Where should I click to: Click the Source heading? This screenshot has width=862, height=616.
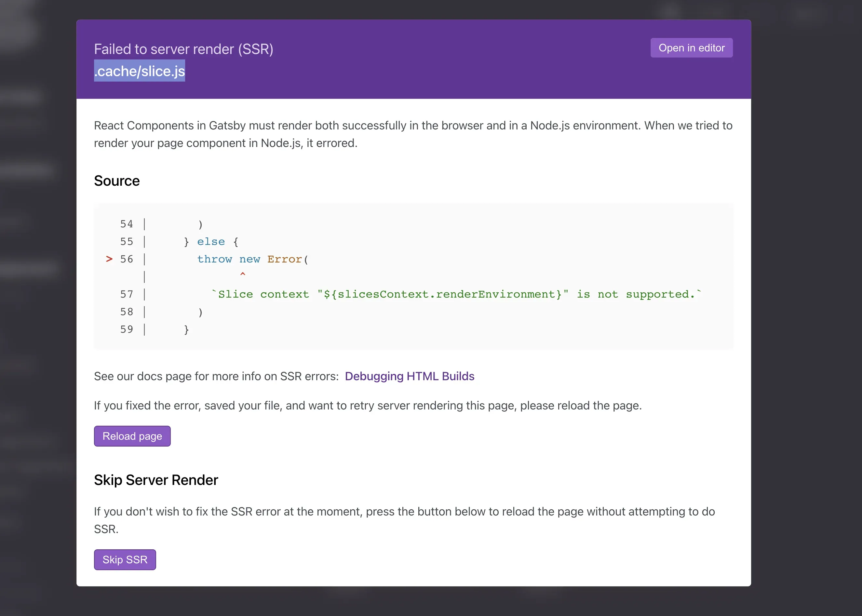click(x=117, y=181)
